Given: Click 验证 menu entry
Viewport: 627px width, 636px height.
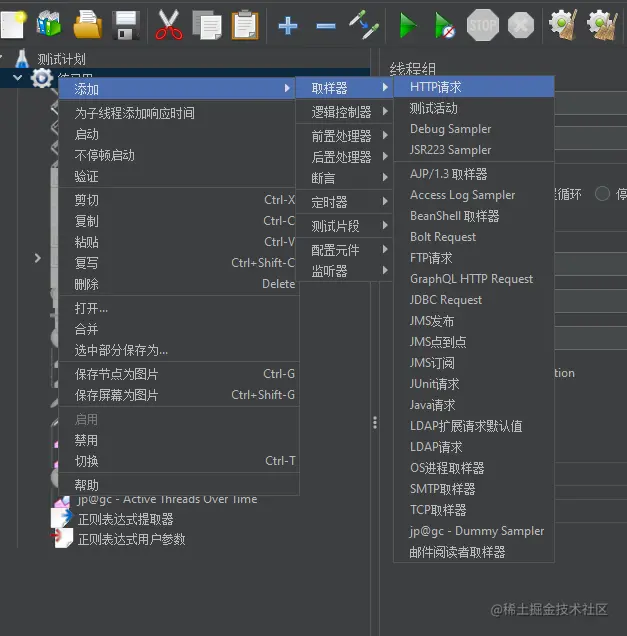Looking at the screenshot, I should pos(176,176).
